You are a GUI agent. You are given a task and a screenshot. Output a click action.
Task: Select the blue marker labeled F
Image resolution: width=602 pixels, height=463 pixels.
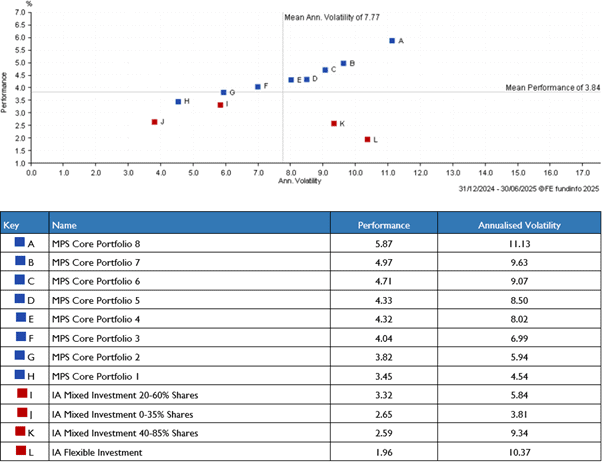tap(257, 86)
